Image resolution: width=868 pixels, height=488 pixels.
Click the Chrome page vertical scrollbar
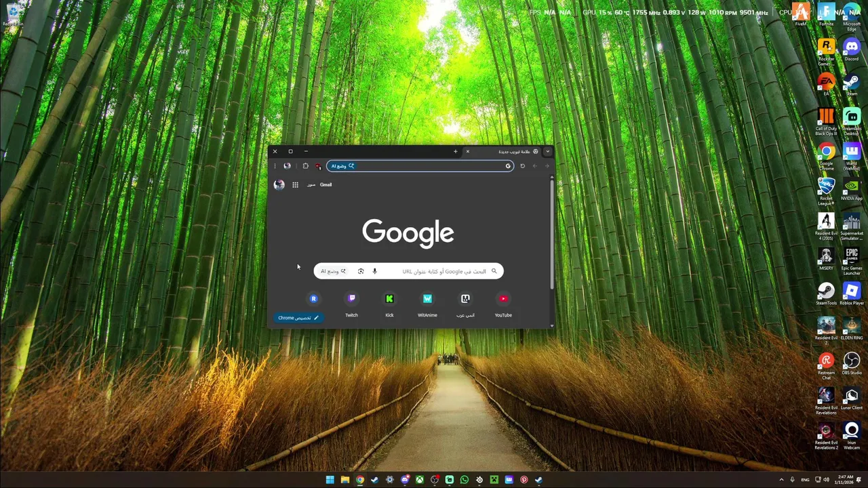(x=551, y=234)
